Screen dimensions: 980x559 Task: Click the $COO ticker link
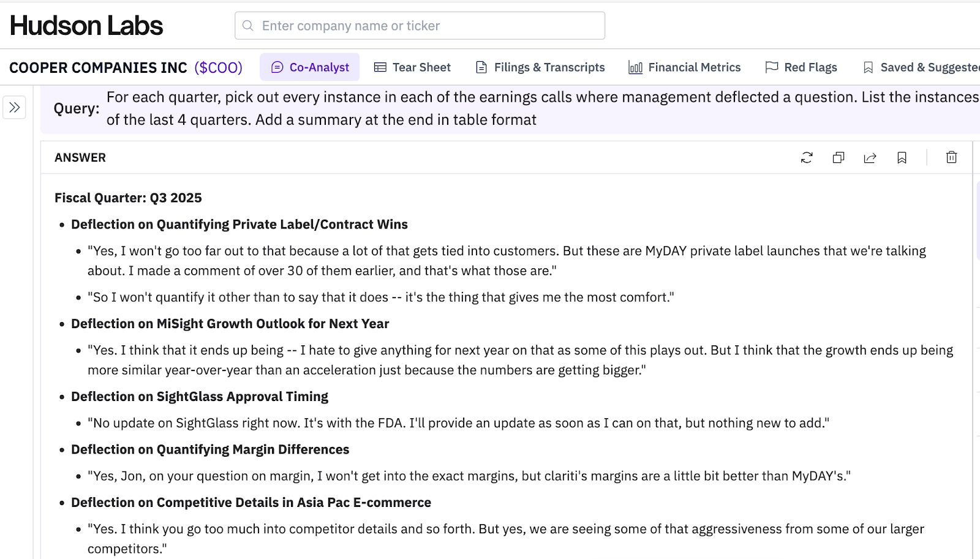[x=218, y=67]
